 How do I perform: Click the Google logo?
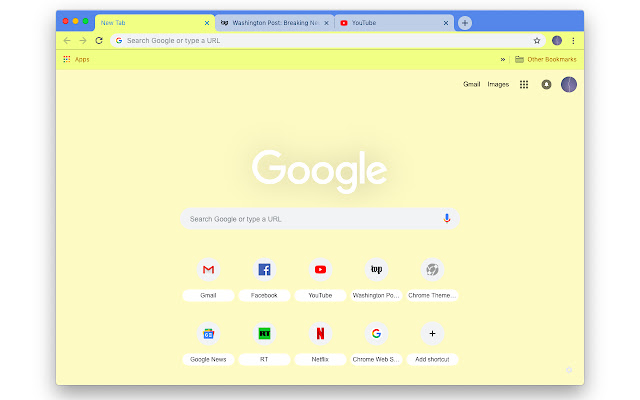[320, 171]
